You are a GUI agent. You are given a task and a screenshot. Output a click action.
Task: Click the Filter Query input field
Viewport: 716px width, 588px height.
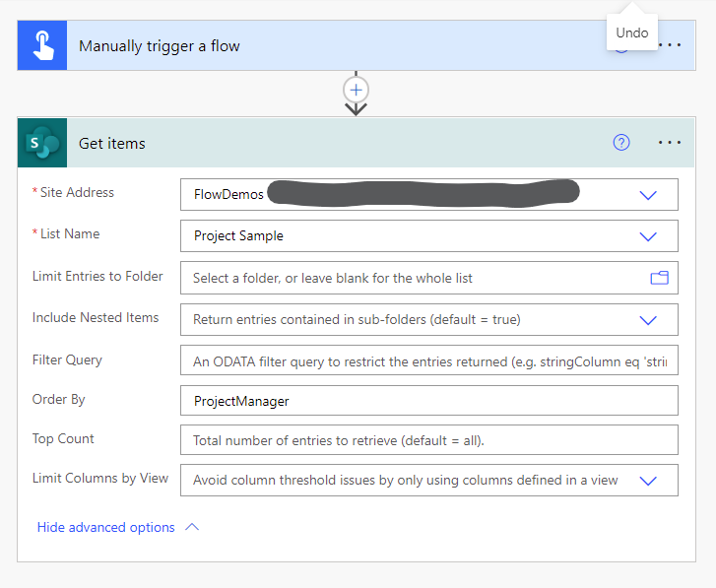pos(428,361)
